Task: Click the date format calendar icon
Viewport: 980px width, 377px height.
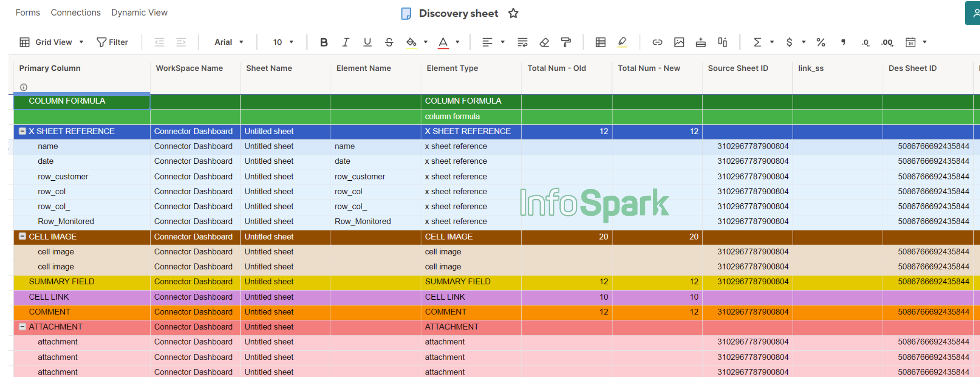Action: 910,42
